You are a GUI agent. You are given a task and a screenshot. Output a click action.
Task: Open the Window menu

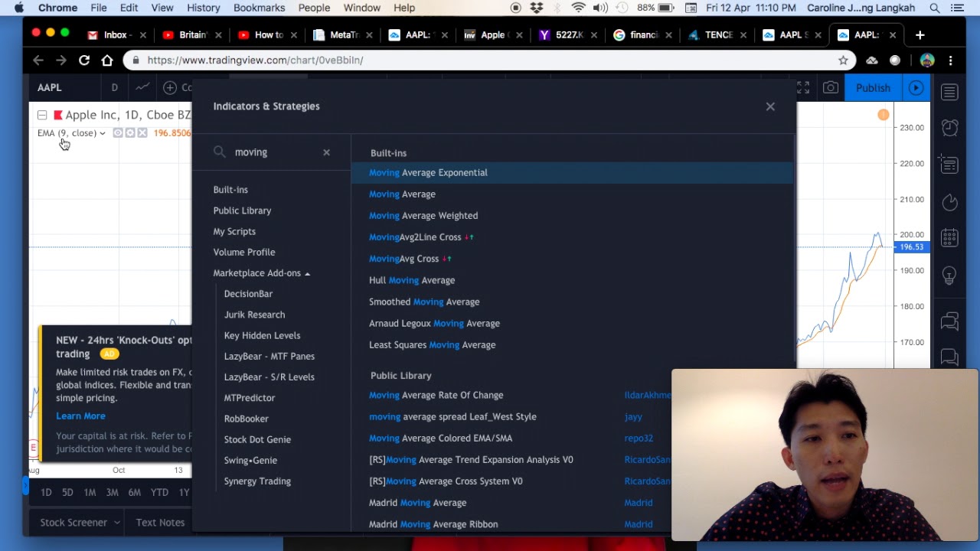[x=362, y=8]
